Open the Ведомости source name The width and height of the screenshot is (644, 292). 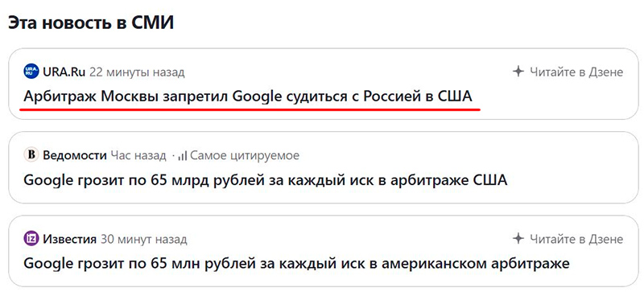pyautogui.click(x=74, y=155)
